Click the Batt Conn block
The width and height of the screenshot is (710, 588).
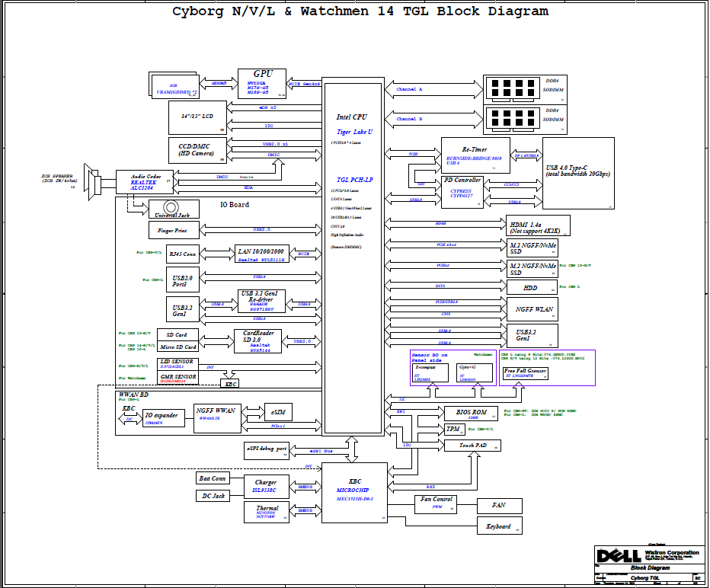[213, 478]
